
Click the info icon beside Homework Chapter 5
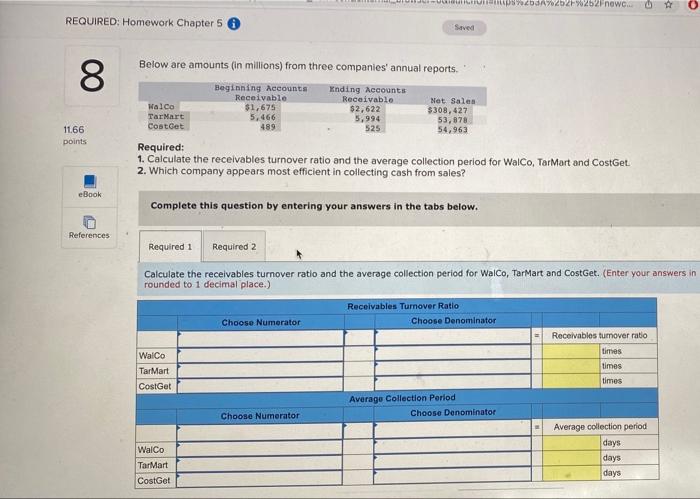click(x=233, y=23)
